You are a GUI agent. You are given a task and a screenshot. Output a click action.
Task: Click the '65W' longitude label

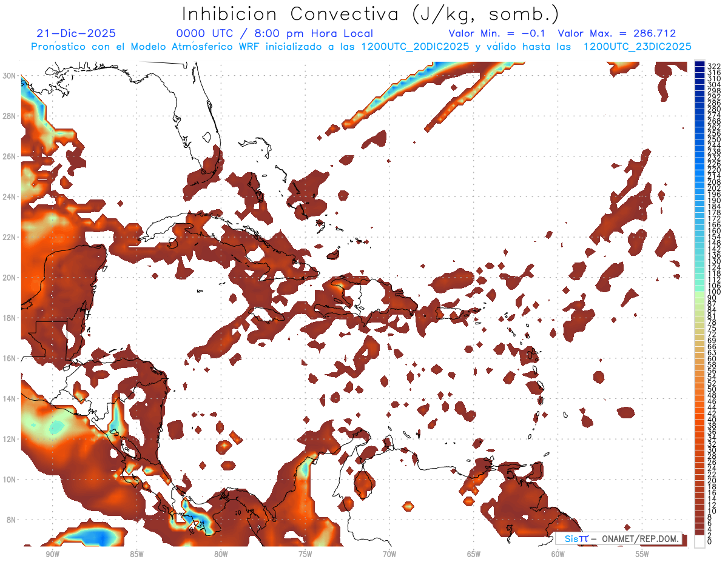(474, 554)
